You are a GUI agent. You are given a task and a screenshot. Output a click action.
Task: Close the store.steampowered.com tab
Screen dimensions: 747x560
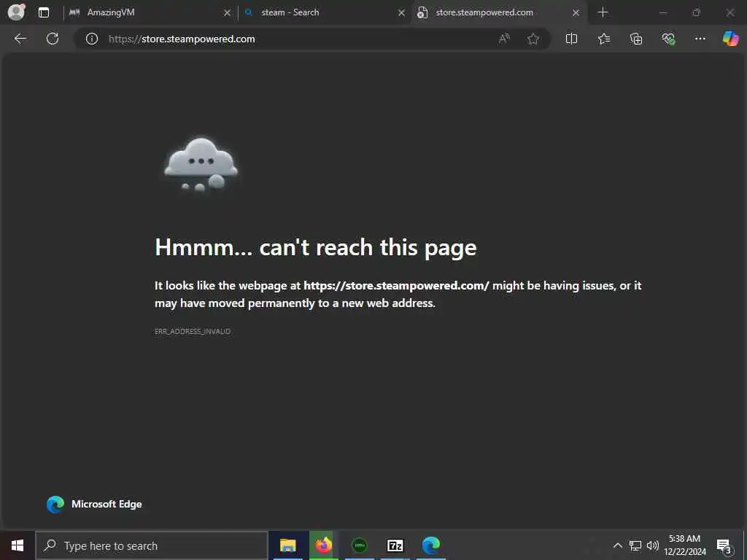[576, 13]
